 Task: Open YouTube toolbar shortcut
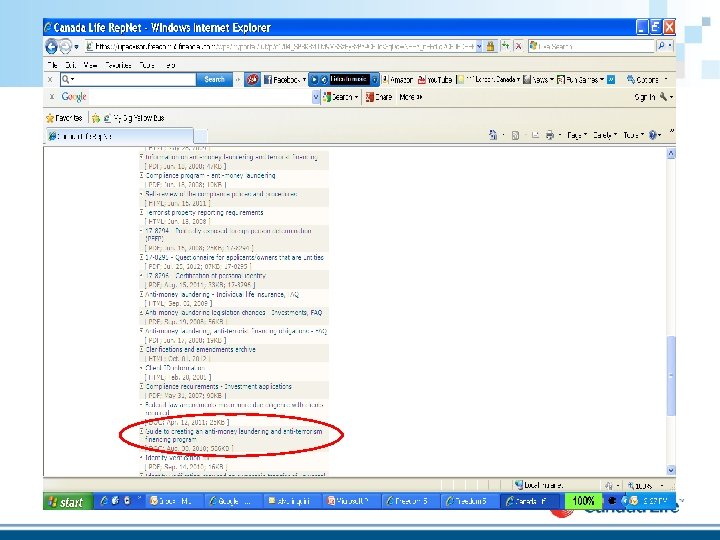(x=435, y=80)
